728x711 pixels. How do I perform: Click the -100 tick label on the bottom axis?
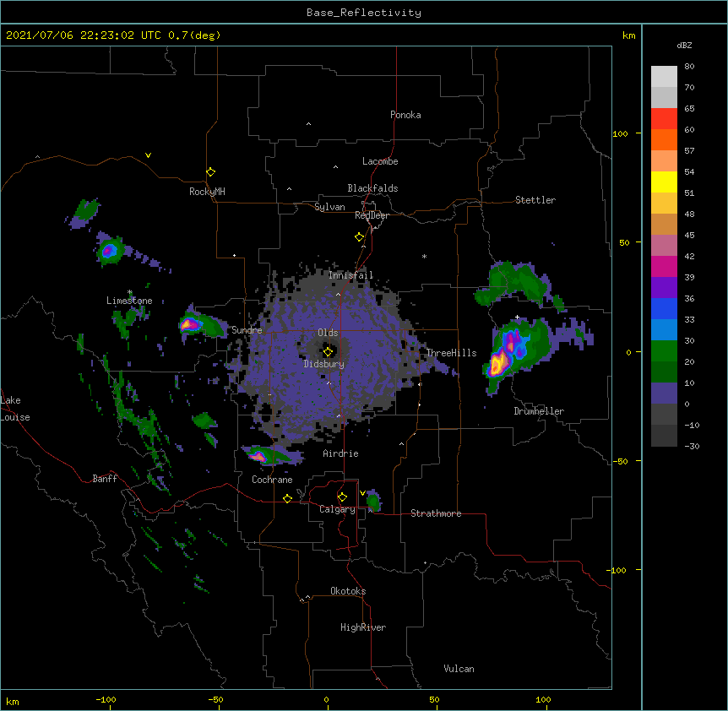click(106, 699)
